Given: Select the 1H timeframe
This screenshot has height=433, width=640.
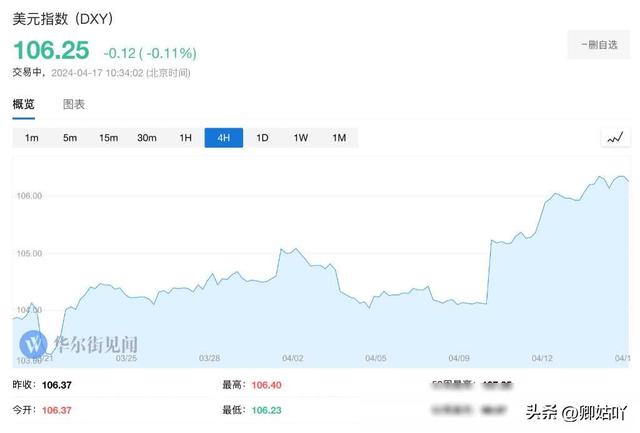Looking at the screenshot, I should [185, 138].
